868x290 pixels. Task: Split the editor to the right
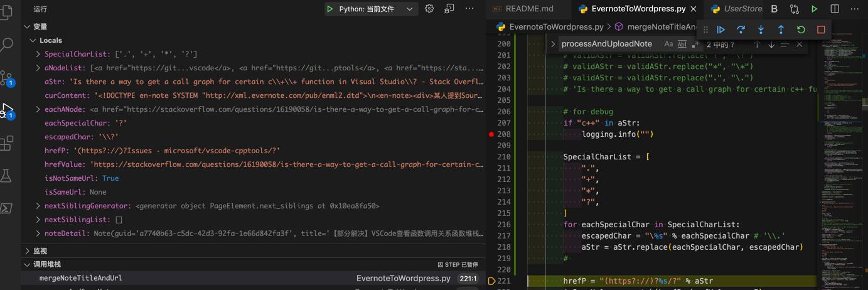coord(835,9)
